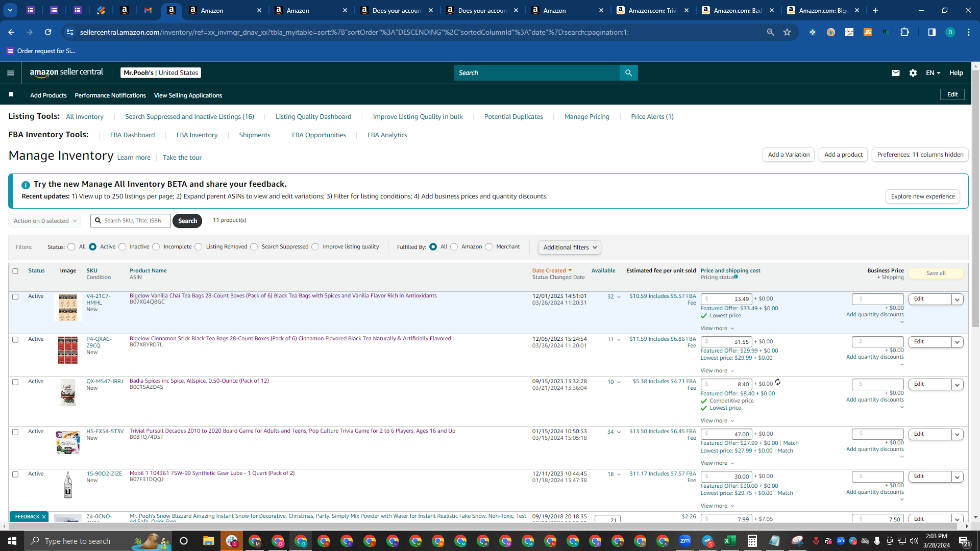This screenshot has height=551, width=980.
Task: Reload the page with the refresh icon
Action: pos(48,32)
